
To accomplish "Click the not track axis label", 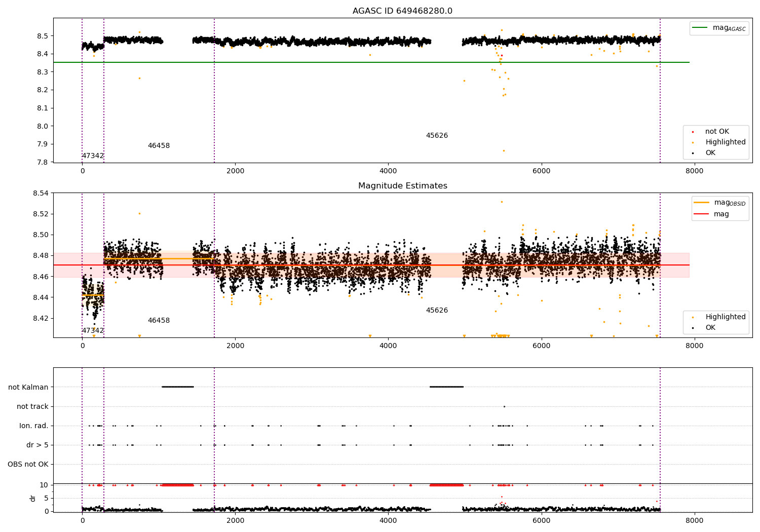I will tap(32, 407).
